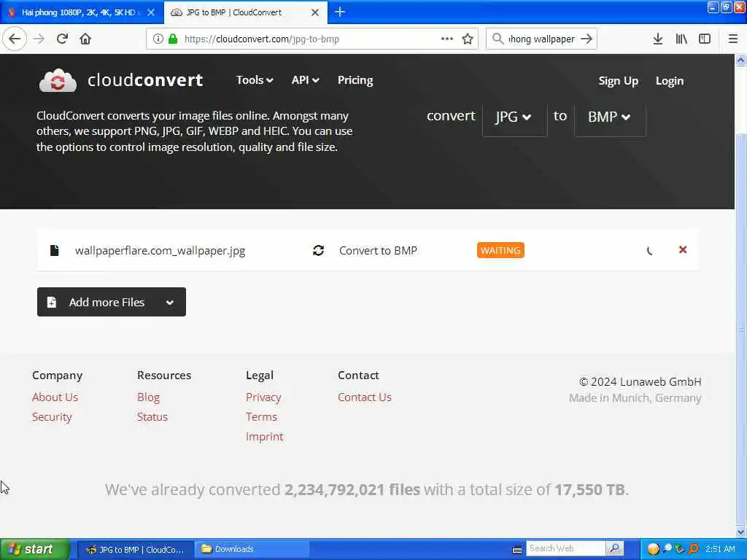Click Login in the header

670,81
